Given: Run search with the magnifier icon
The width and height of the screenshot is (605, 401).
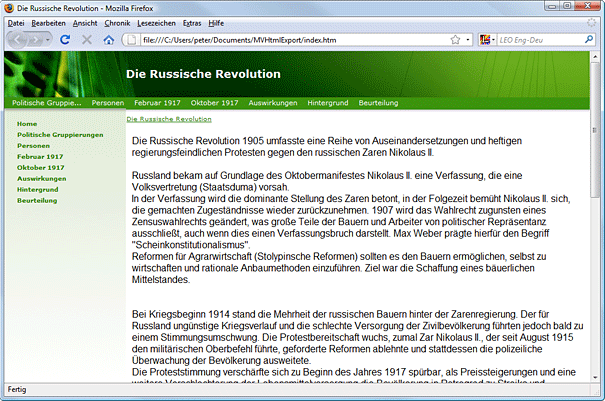Looking at the screenshot, I should click(589, 39).
